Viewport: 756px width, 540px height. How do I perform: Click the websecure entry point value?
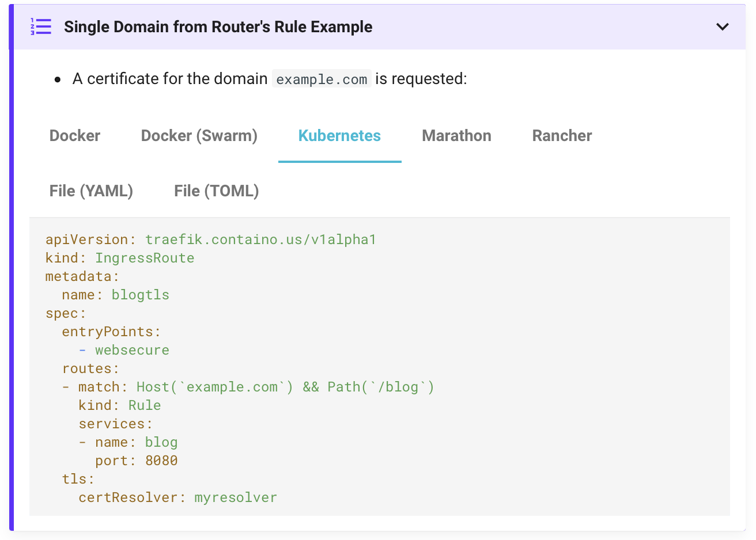click(132, 350)
